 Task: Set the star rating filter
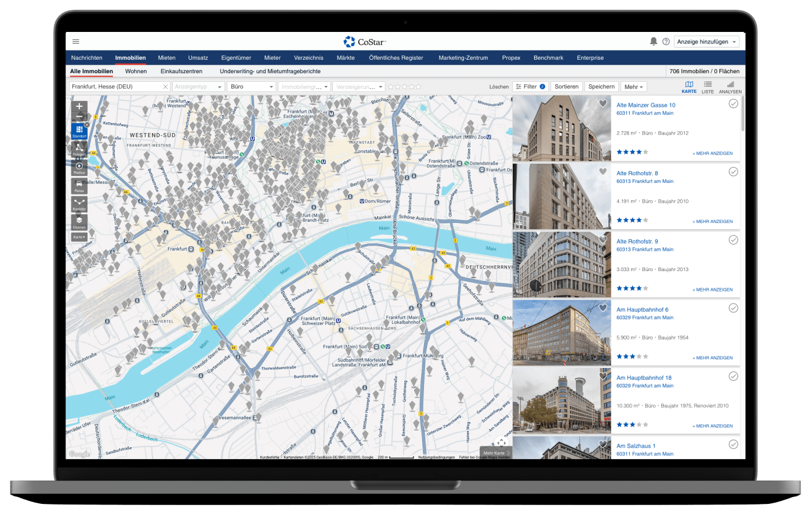tap(404, 86)
